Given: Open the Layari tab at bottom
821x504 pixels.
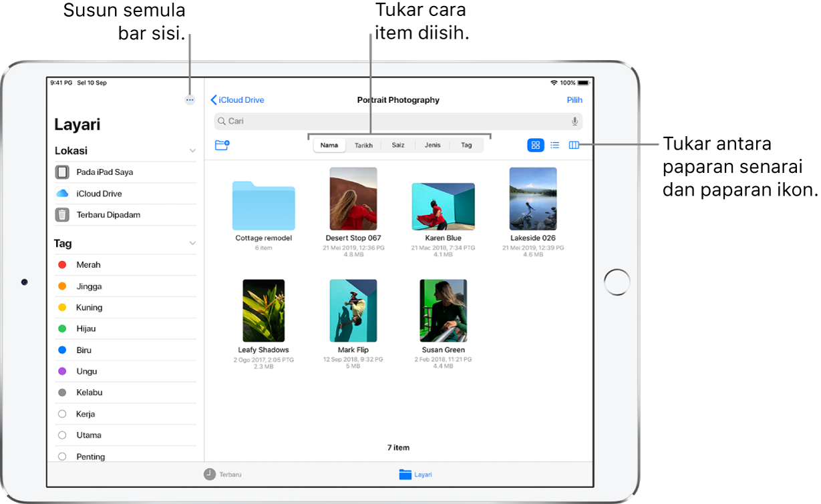Looking at the screenshot, I should point(416,475).
